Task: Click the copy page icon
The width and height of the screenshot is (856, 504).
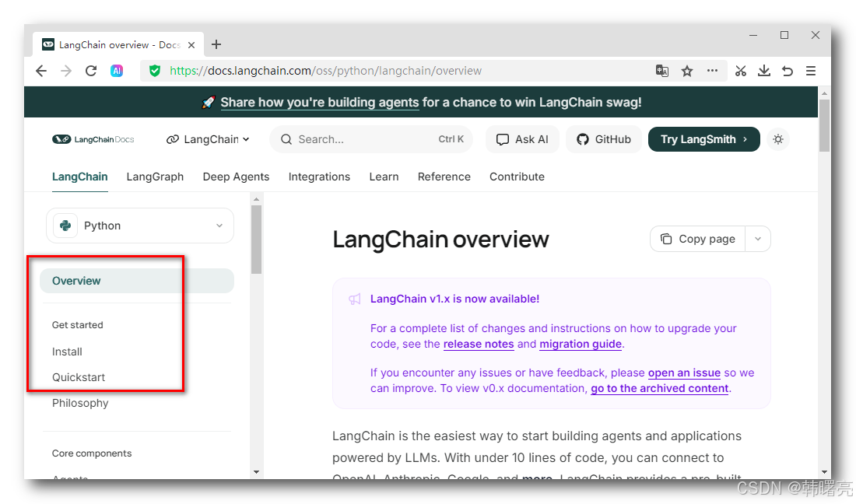Action: 665,239
